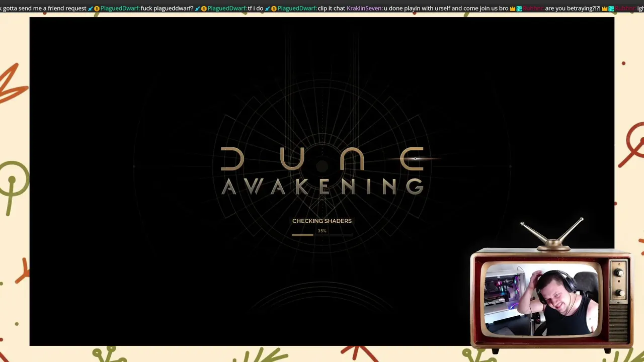644x362 pixels.
Task: Click PlaguedDwarf name before 'tf i do'
Action: pyautogui.click(x=227, y=9)
